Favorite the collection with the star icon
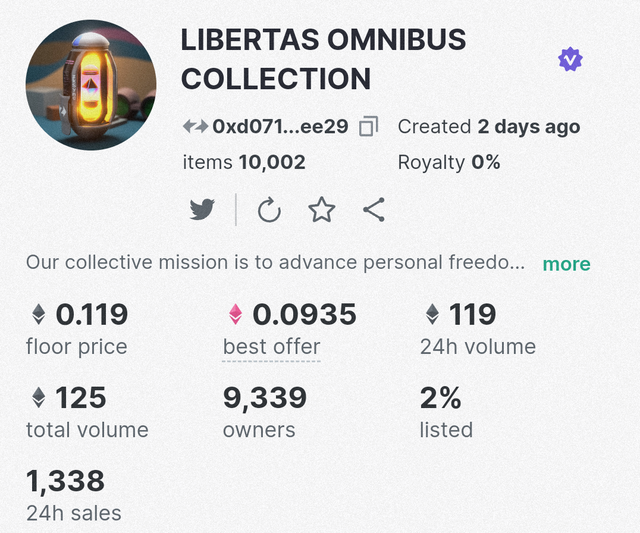The width and height of the screenshot is (640, 533). pyautogui.click(x=322, y=210)
